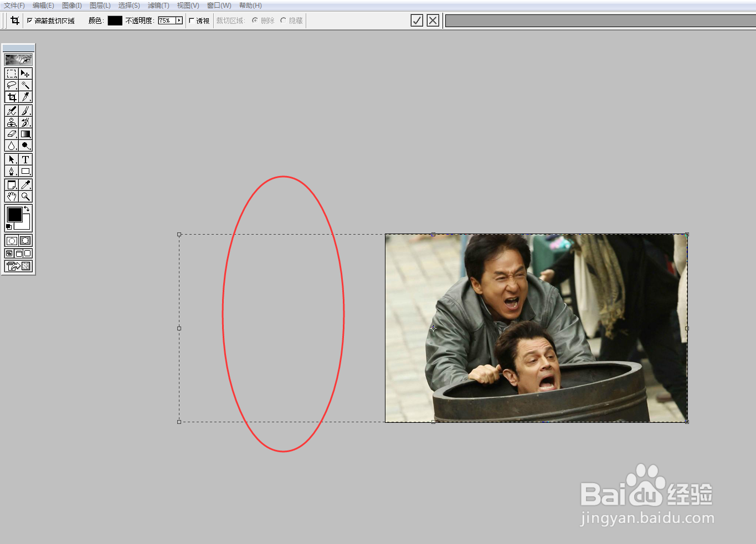The width and height of the screenshot is (756, 544).
Task: Open the opacity slider arrow
Action: click(179, 20)
